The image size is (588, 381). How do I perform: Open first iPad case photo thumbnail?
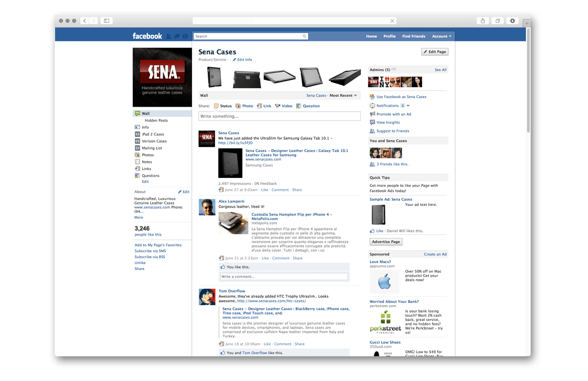(x=214, y=77)
